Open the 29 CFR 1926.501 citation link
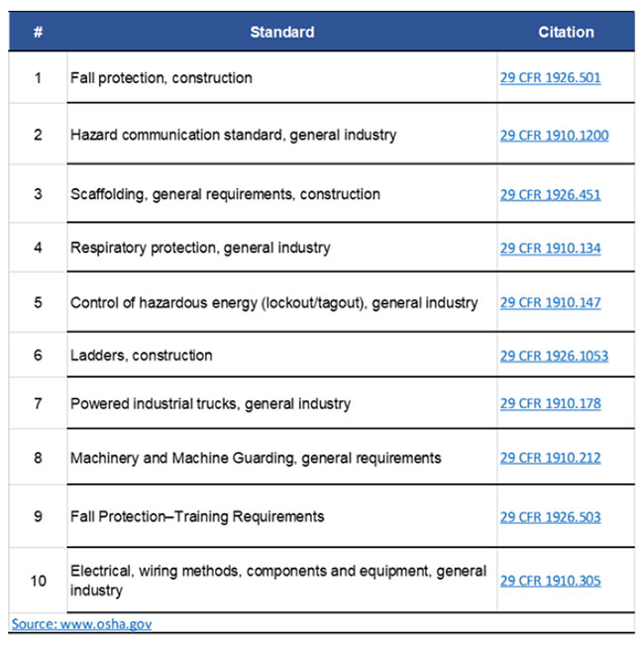Image resolution: width=644 pixels, height=646 pixels. (x=550, y=78)
